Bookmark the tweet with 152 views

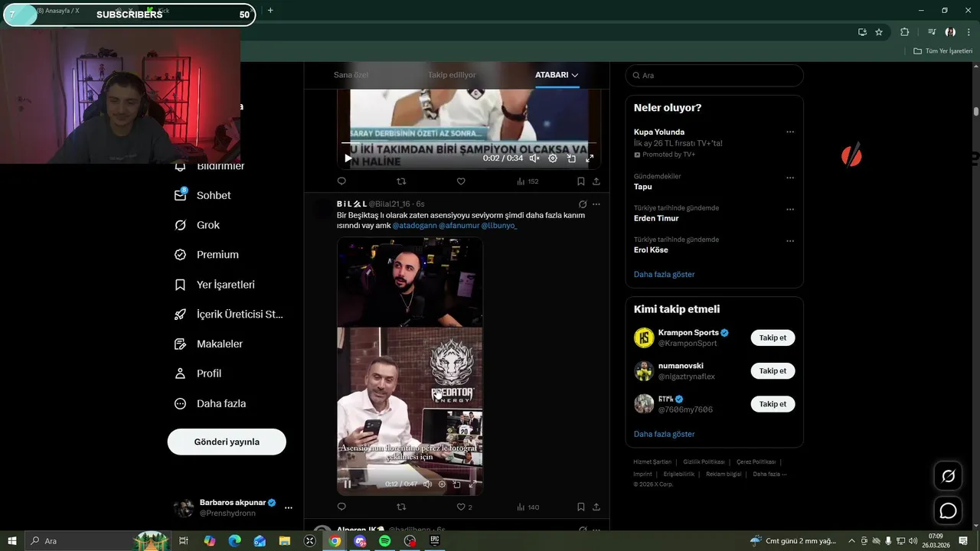(580, 181)
